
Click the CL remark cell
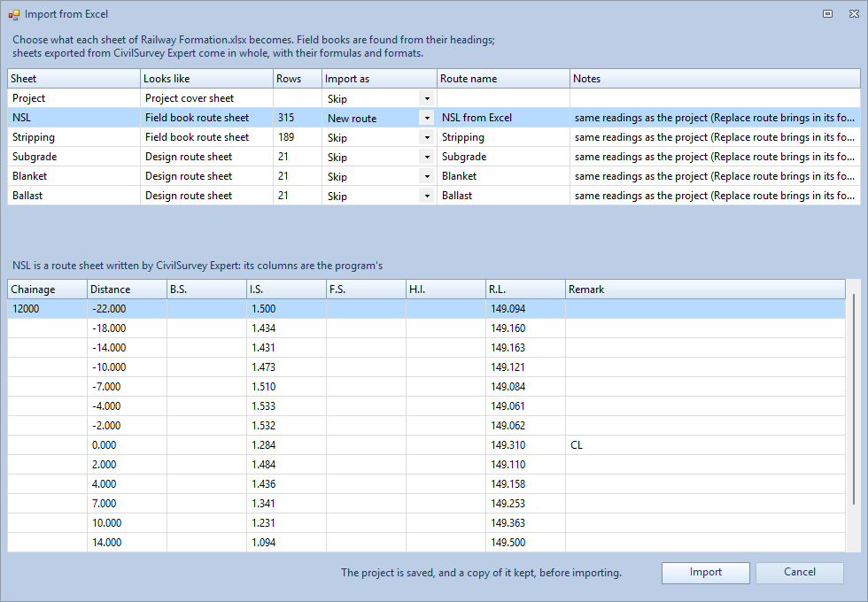pyautogui.click(x=705, y=444)
